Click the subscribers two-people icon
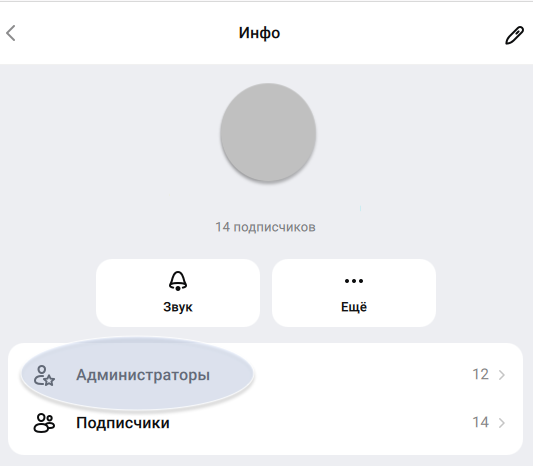533x466 pixels. click(x=44, y=423)
